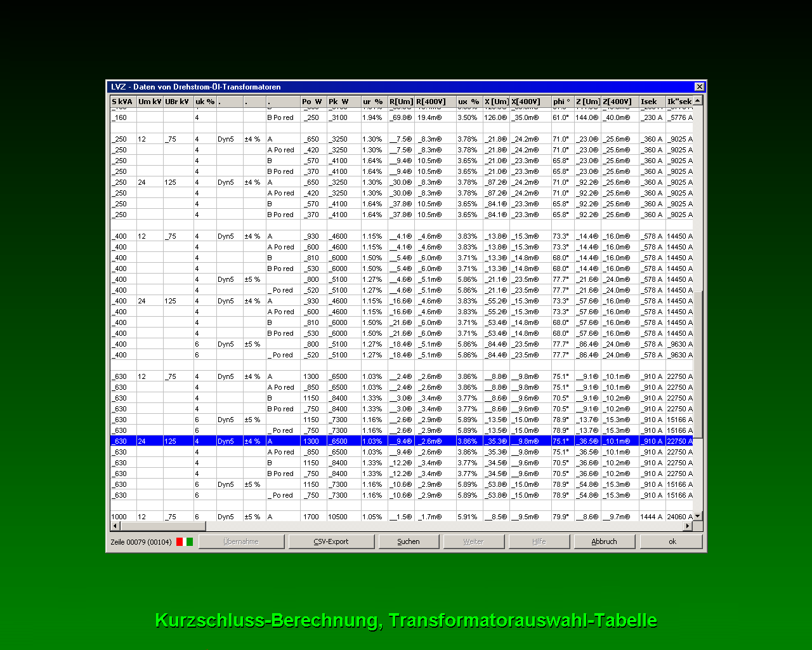
Task: Click the 'Po W' column header
Action: pyautogui.click(x=313, y=102)
